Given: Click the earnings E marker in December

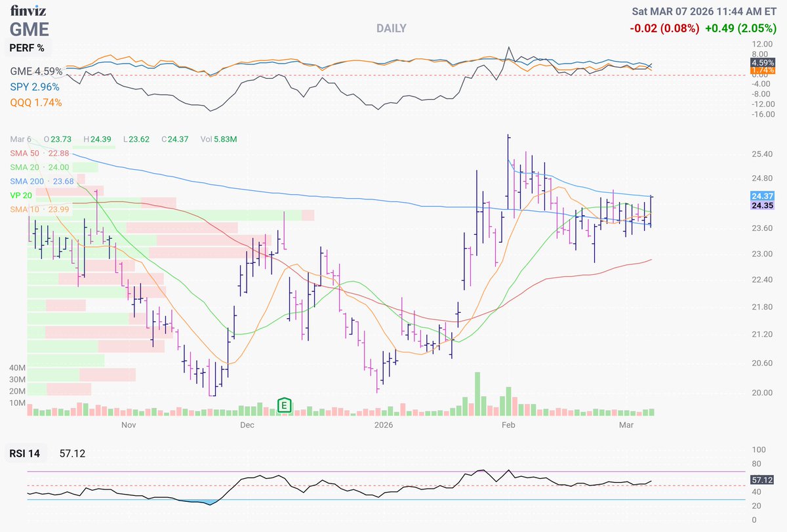Looking at the screenshot, I should pyautogui.click(x=285, y=405).
